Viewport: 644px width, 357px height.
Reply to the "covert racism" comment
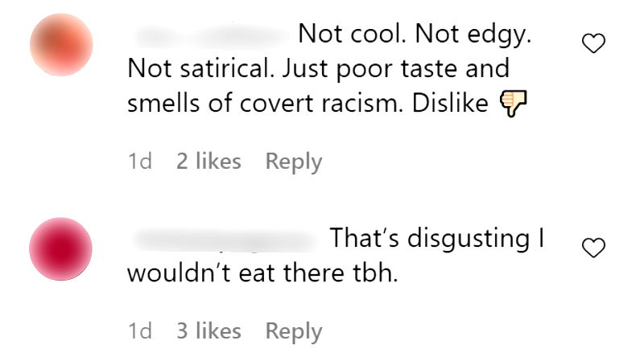[x=294, y=162]
